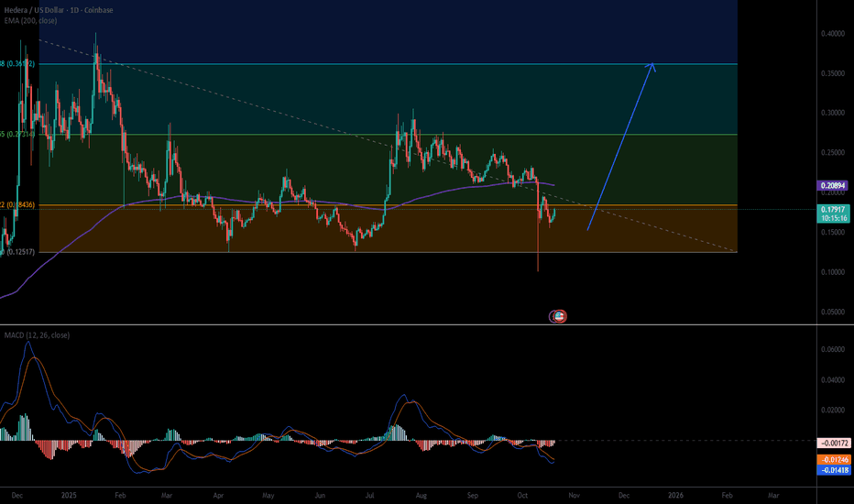Click the 0.18436 Fibonacci level label
This screenshot has width=854, height=504.
[19, 205]
